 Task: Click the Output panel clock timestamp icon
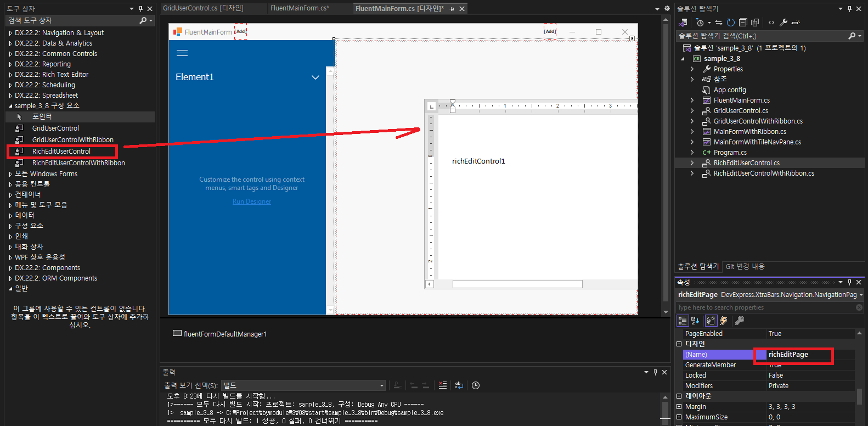(476, 385)
